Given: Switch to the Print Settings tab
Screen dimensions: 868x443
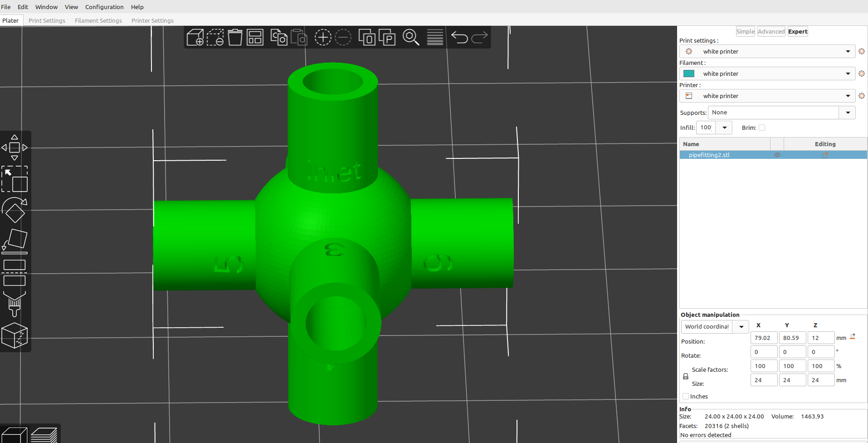Looking at the screenshot, I should click(x=47, y=20).
